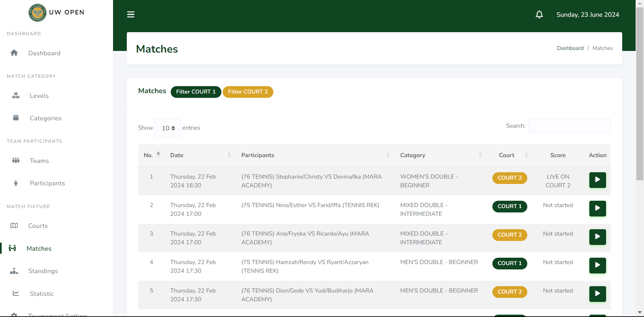Sort table by Participants column arrows
Viewport: 644px width, 317px height.
coord(388,155)
